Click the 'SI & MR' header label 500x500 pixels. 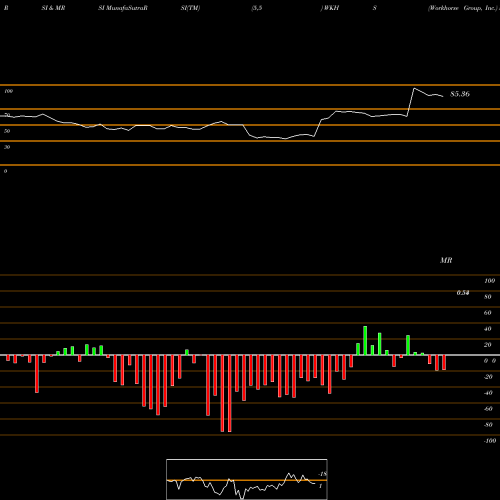[53, 8]
